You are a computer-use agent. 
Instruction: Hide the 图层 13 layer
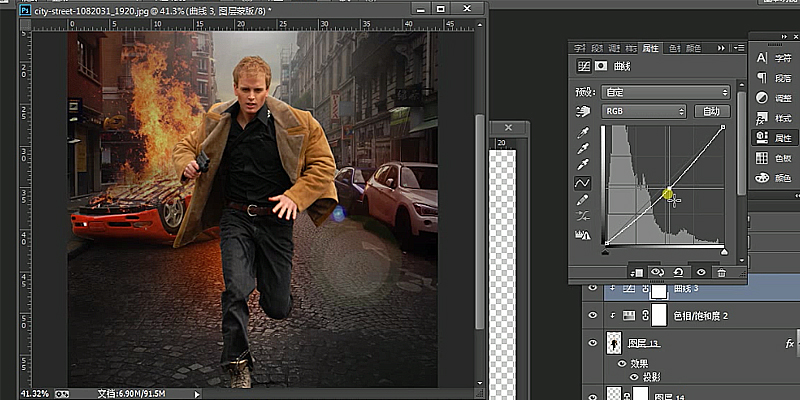tap(592, 343)
